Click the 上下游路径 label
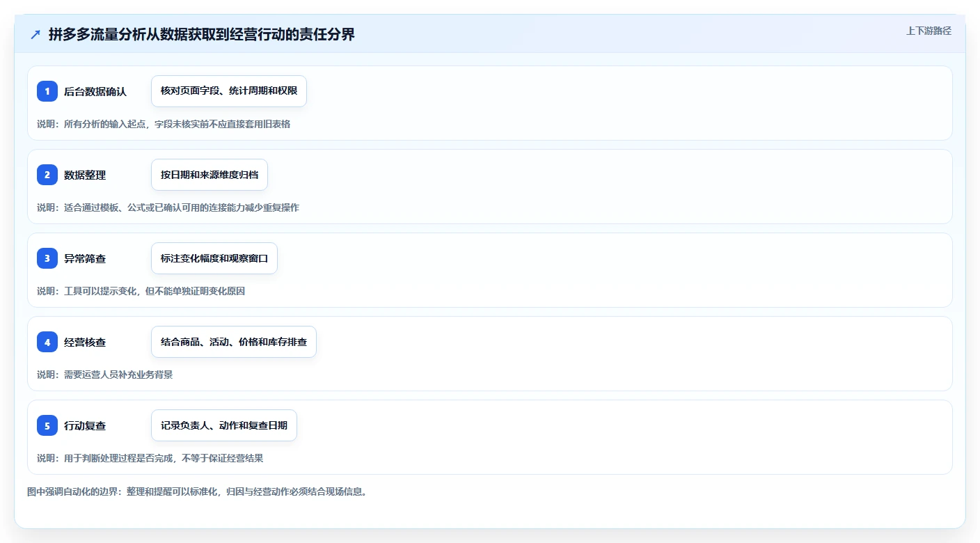Viewport: 980px width, 543px height. [928, 31]
